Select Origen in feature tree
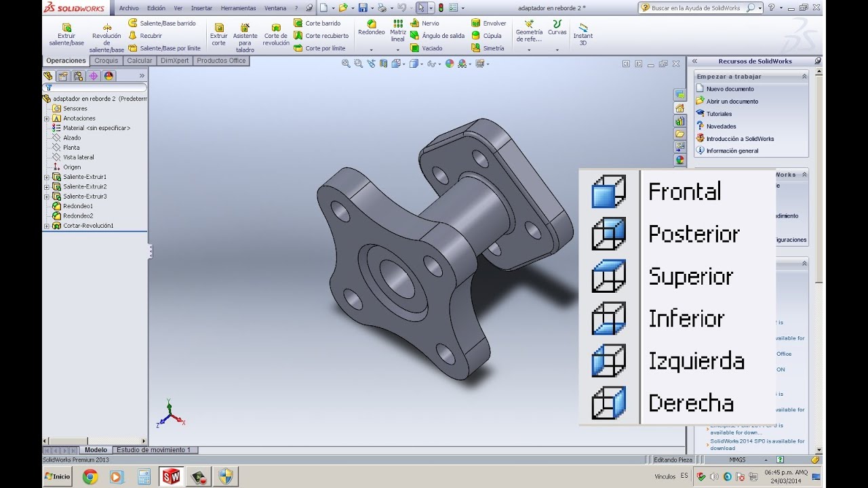Viewport: 868px width, 488px height. pos(66,167)
